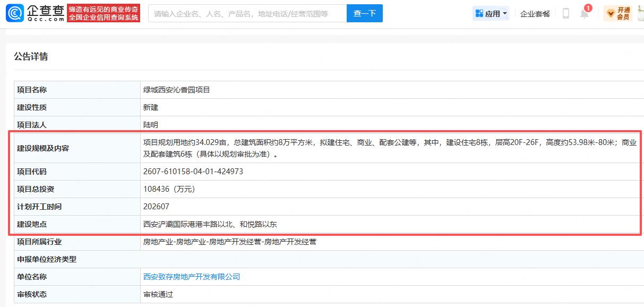The width and height of the screenshot is (644, 307).
Task: Click the industry value 房地产业-房地产业-房地产开发经营
Action: click(202, 242)
